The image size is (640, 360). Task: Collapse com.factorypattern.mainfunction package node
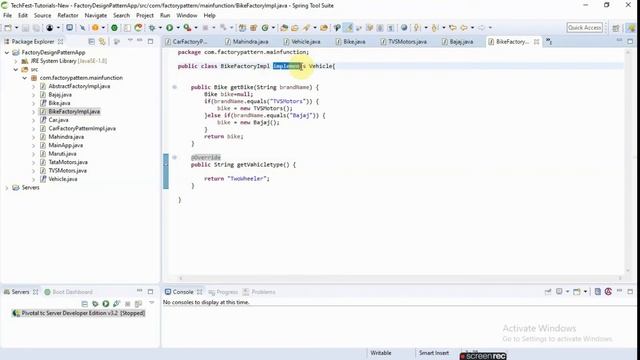coord(25,78)
